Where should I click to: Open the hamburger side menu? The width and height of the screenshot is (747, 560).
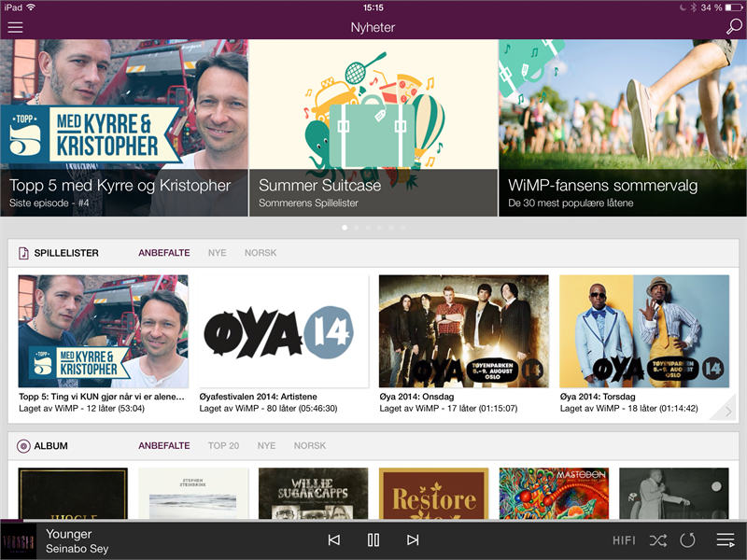click(15, 27)
